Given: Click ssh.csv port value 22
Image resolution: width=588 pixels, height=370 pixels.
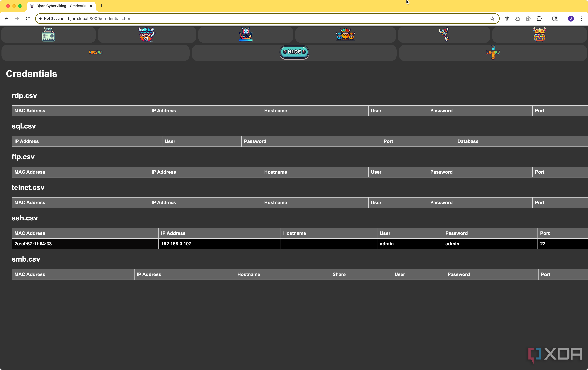Looking at the screenshot, I should click(x=563, y=244).
